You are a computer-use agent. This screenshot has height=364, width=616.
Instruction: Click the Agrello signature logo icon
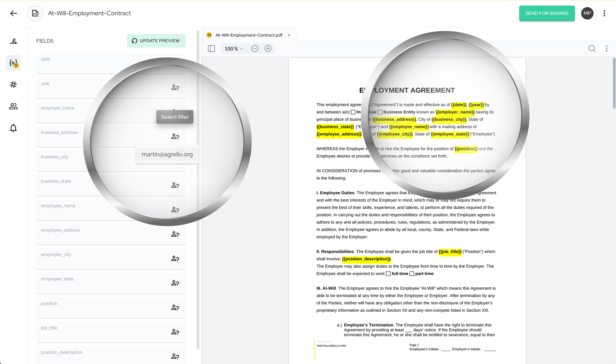point(14,41)
